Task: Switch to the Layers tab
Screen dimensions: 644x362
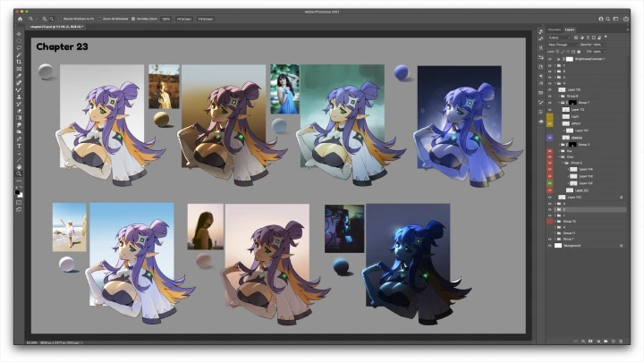Action: click(x=570, y=29)
